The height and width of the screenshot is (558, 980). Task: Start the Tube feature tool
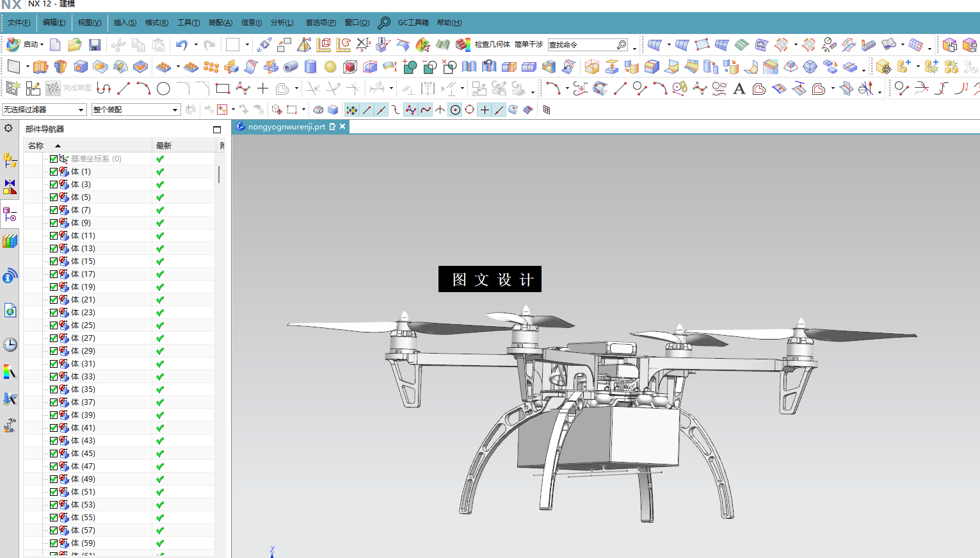[x=291, y=67]
